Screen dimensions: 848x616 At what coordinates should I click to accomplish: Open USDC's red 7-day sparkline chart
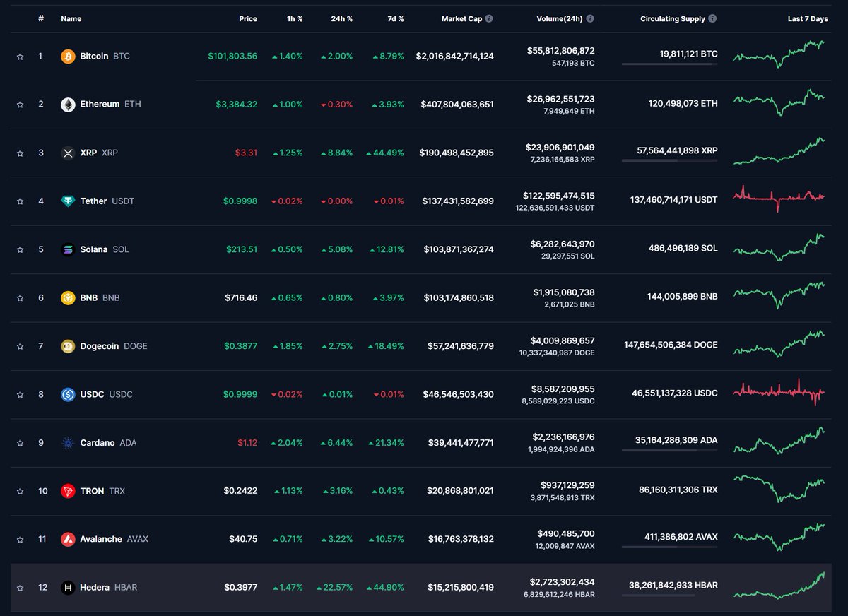click(x=779, y=392)
